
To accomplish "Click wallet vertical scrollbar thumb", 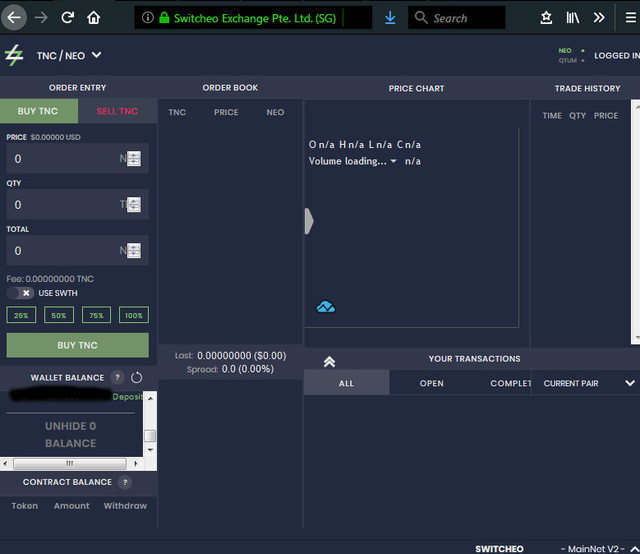I will click(150, 436).
